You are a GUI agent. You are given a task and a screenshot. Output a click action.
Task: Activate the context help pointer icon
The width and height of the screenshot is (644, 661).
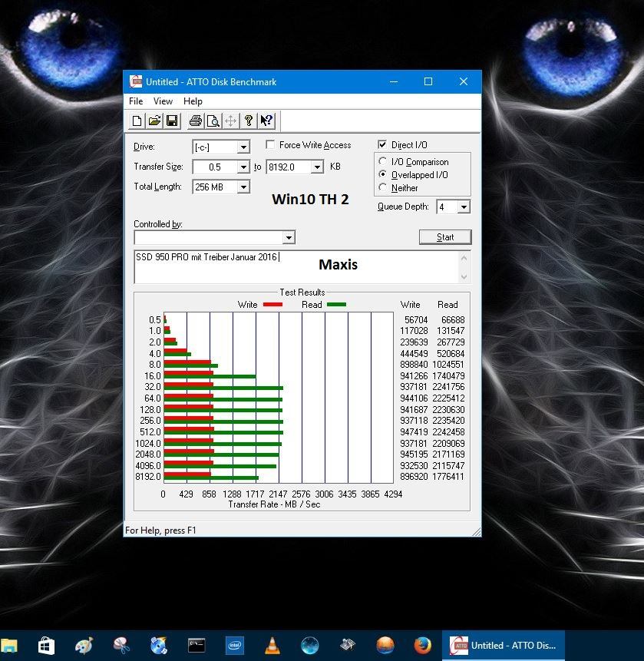tap(266, 121)
